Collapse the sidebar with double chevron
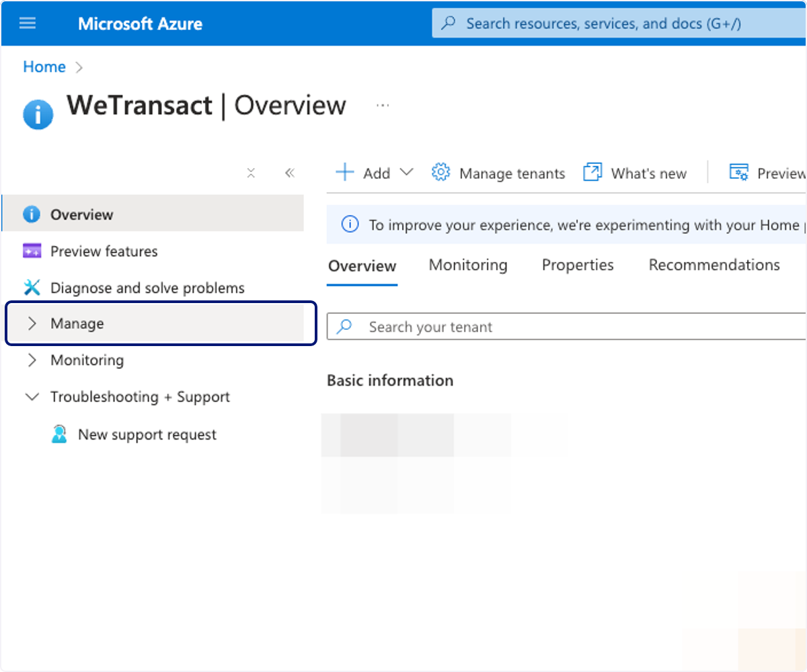807x672 pixels. (x=290, y=173)
